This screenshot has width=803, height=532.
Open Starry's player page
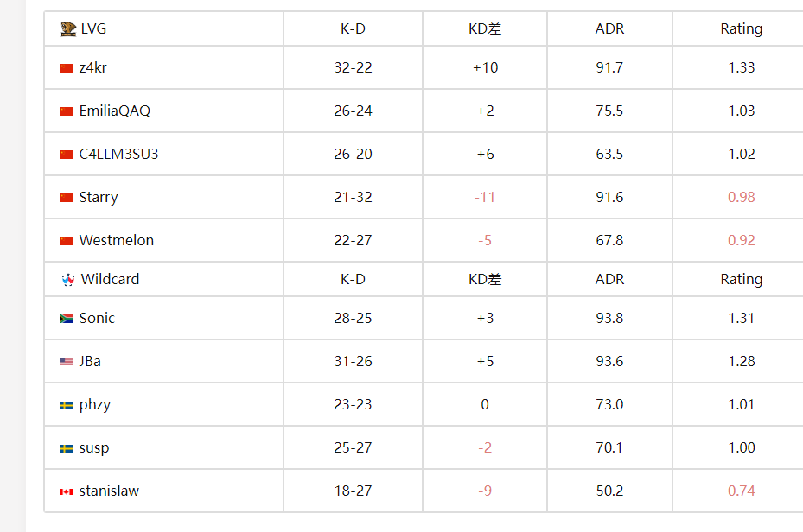(x=99, y=198)
